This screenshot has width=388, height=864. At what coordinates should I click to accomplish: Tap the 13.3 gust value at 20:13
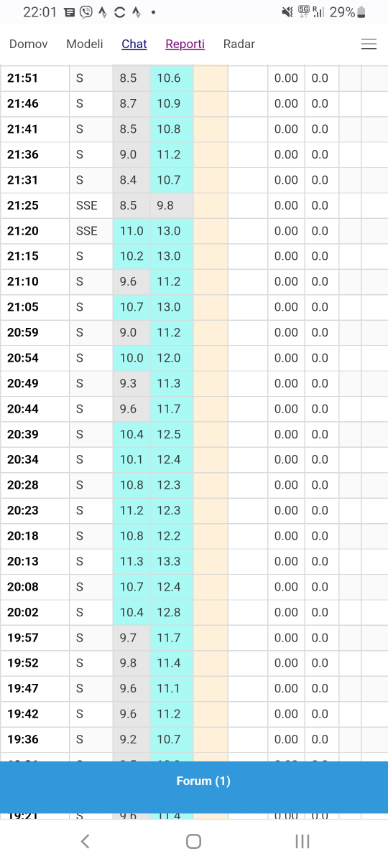pos(171,561)
